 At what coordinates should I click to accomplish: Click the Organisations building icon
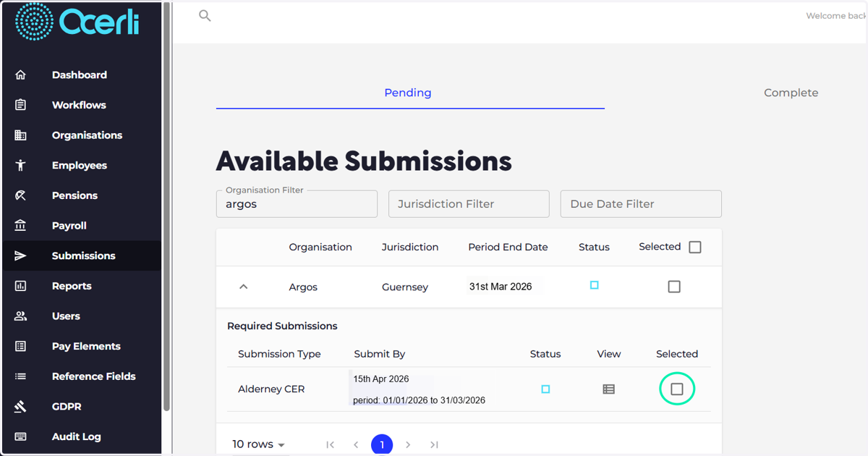20,135
